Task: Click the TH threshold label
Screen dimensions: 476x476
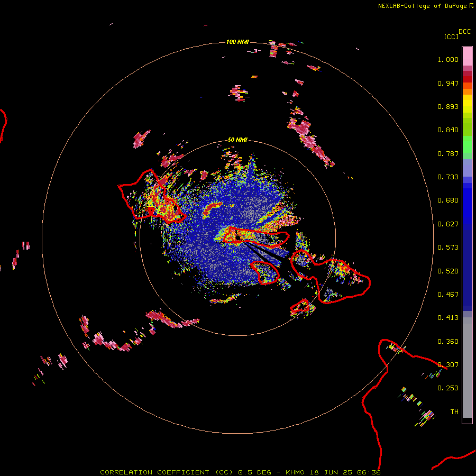Action: [454, 412]
